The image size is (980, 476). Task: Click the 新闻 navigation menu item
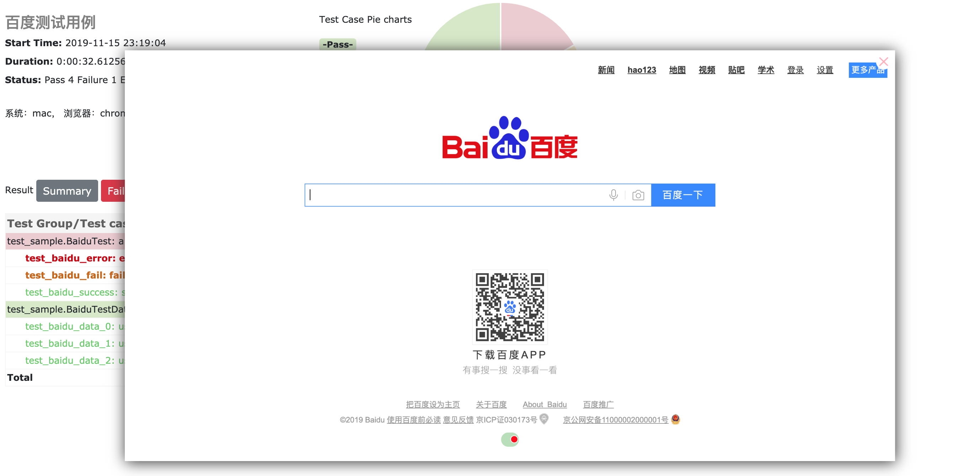pyautogui.click(x=604, y=70)
